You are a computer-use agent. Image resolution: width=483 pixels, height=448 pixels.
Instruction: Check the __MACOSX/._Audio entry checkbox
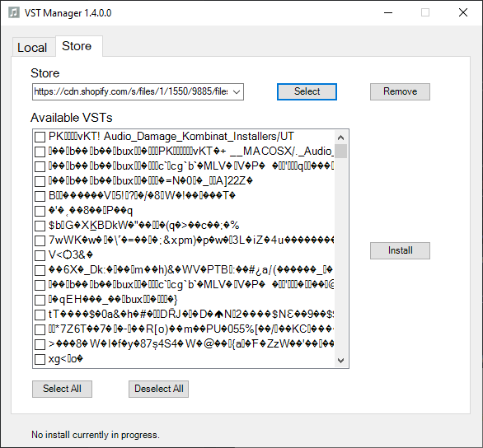(40, 152)
